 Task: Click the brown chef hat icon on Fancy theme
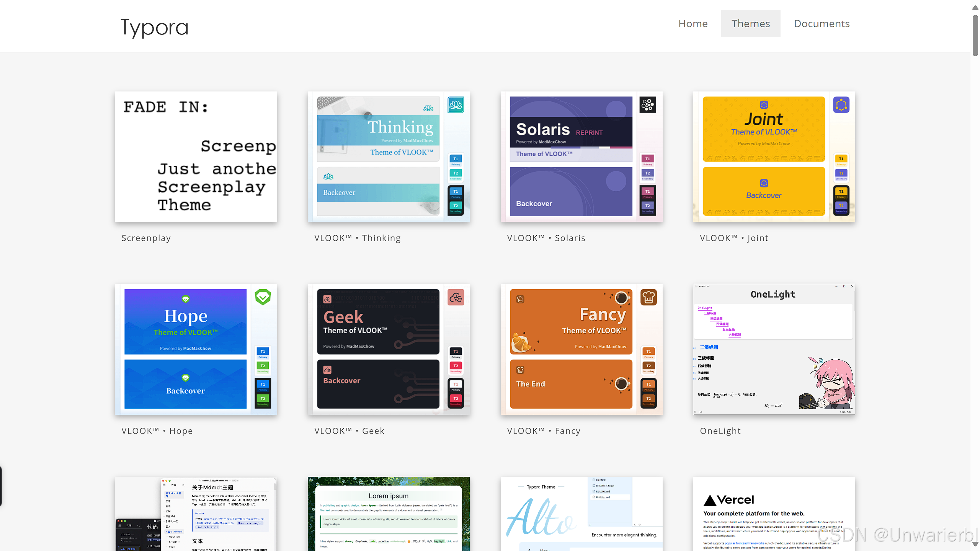[648, 297]
